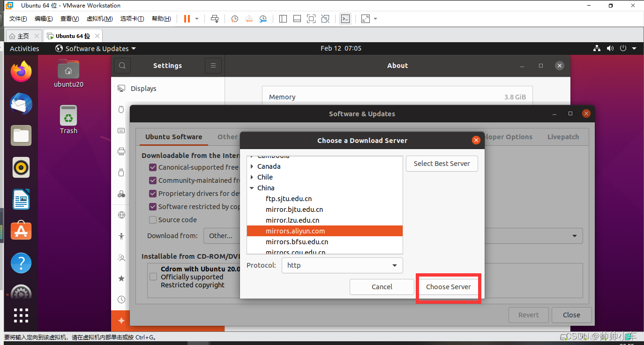Viewport: 644px width, 345px height.
Task: Open the 编辑(E) menu
Action: pos(44,19)
